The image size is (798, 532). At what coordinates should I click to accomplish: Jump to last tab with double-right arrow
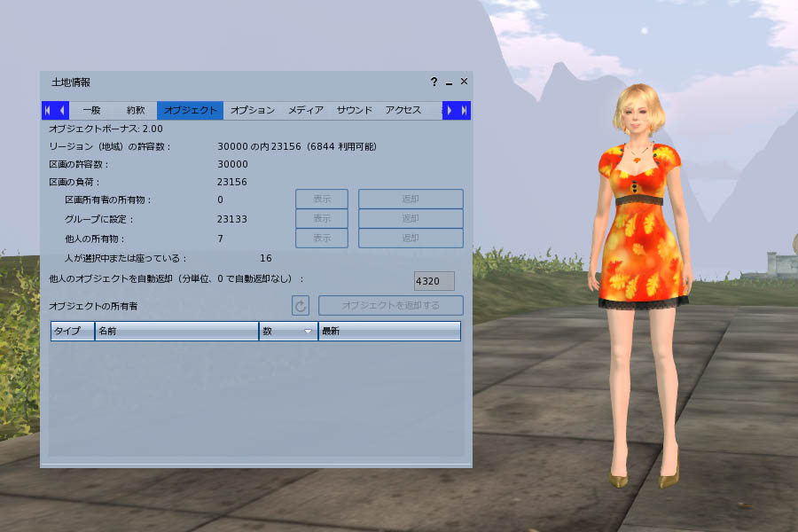464,111
